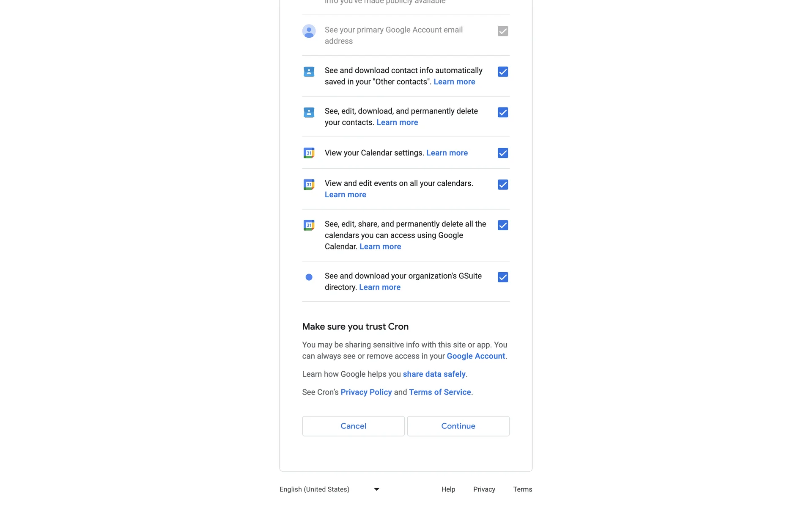Click contacts icon beside permanently delete contacts
The height and width of the screenshot is (508, 812).
309,113
